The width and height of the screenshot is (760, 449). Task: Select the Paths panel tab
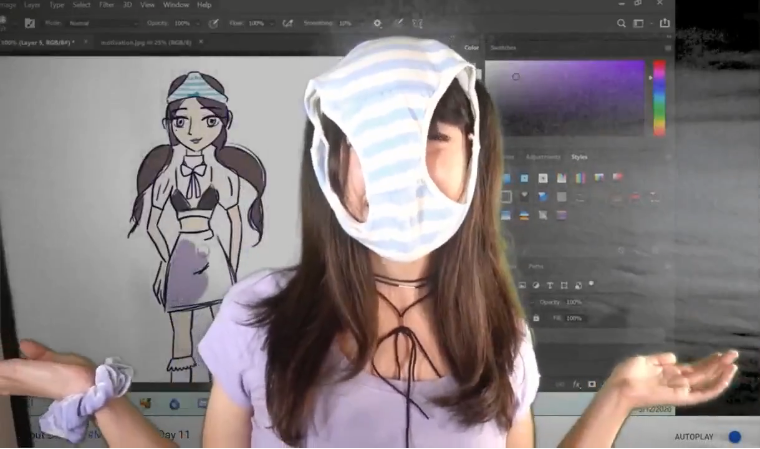coord(536,266)
